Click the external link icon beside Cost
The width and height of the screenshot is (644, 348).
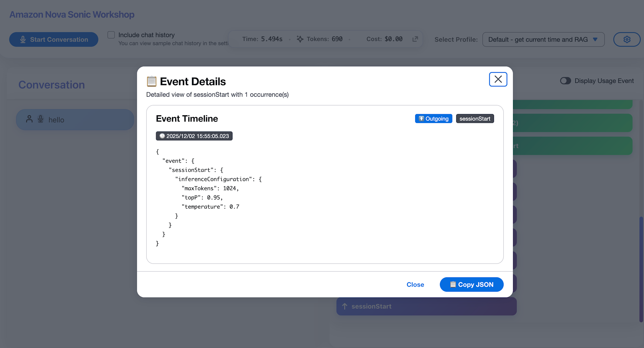click(x=415, y=39)
